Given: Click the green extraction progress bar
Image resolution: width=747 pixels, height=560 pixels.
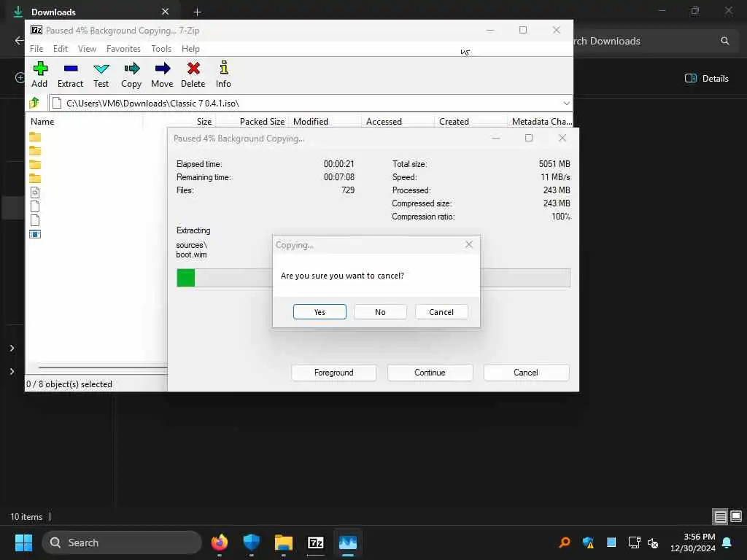Looking at the screenshot, I should click(186, 278).
